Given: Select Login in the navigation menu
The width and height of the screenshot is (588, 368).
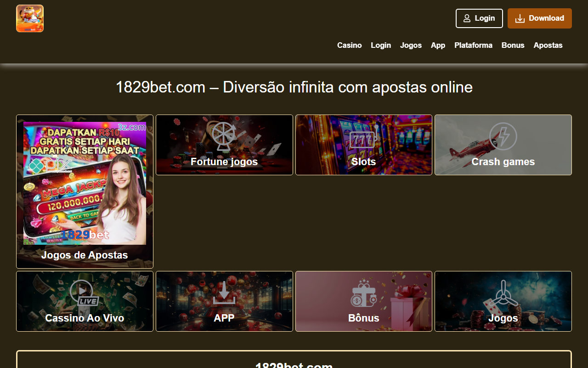Looking at the screenshot, I should (381, 45).
